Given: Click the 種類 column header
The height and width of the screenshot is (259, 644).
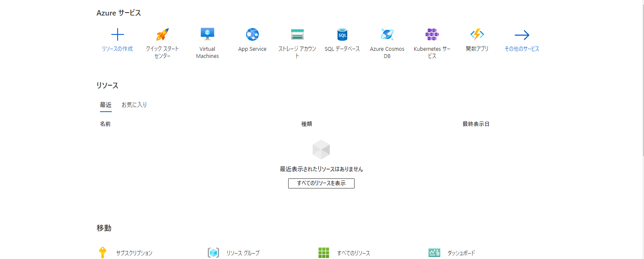Looking at the screenshot, I should click(306, 123).
